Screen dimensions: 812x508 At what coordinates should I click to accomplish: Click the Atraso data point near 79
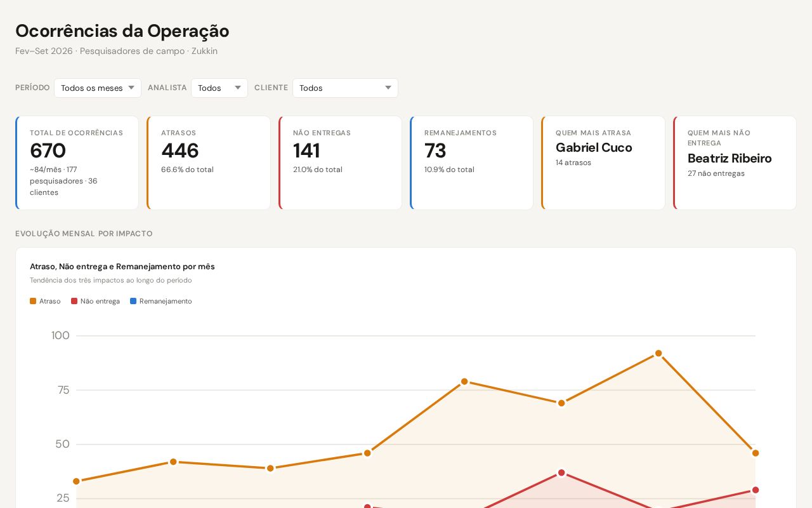pyautogui.click(x=464, y=382)
